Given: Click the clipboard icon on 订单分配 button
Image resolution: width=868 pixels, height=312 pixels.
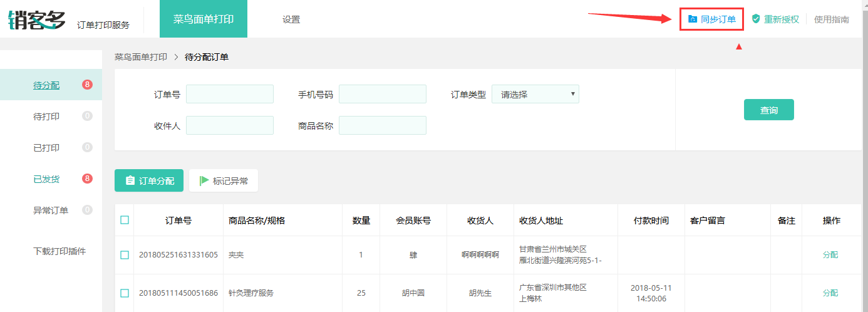Looking at the screenshot, I should click(x=130, y=180).
